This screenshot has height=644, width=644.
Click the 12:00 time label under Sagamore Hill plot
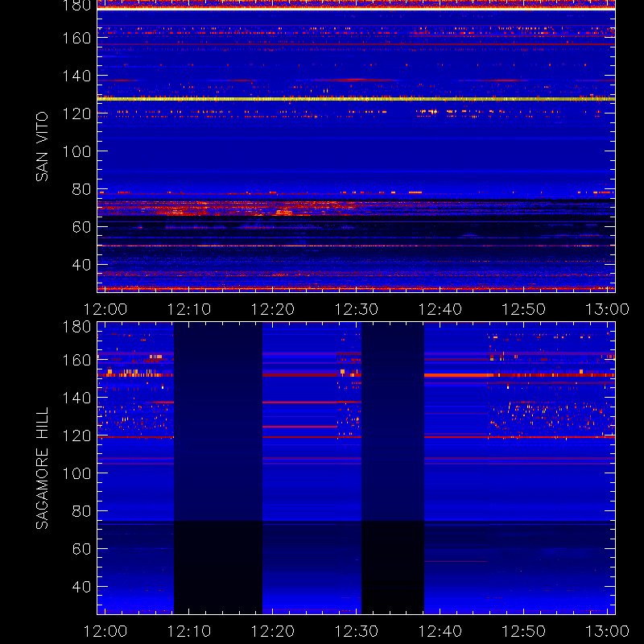tap(105, 631)
